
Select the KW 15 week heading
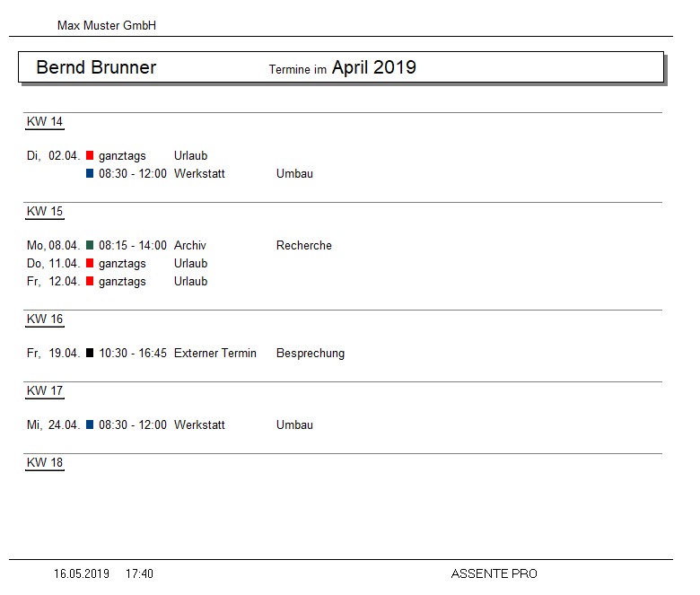click(45, 212)
